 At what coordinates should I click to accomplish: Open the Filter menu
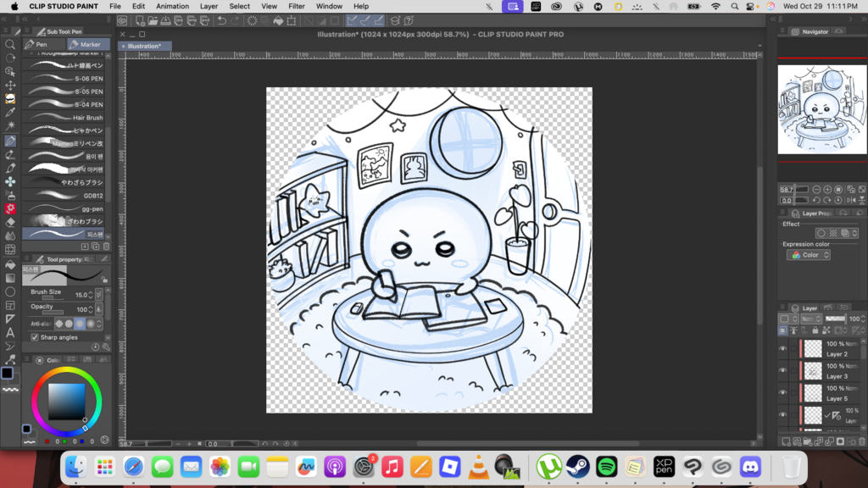pyautogui.click(x=296, y=6)
